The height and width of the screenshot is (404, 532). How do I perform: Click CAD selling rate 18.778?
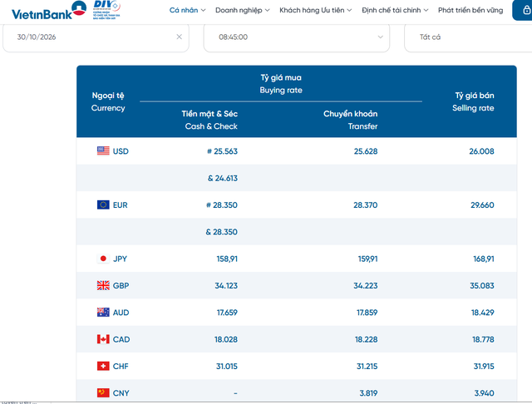(x=483, y=339)
